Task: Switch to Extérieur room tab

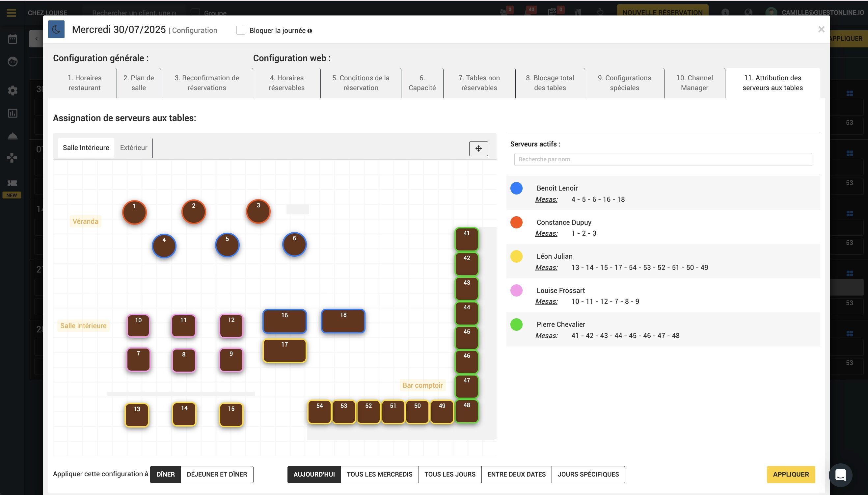Action: pyautogui.click(x=133, y=147)
